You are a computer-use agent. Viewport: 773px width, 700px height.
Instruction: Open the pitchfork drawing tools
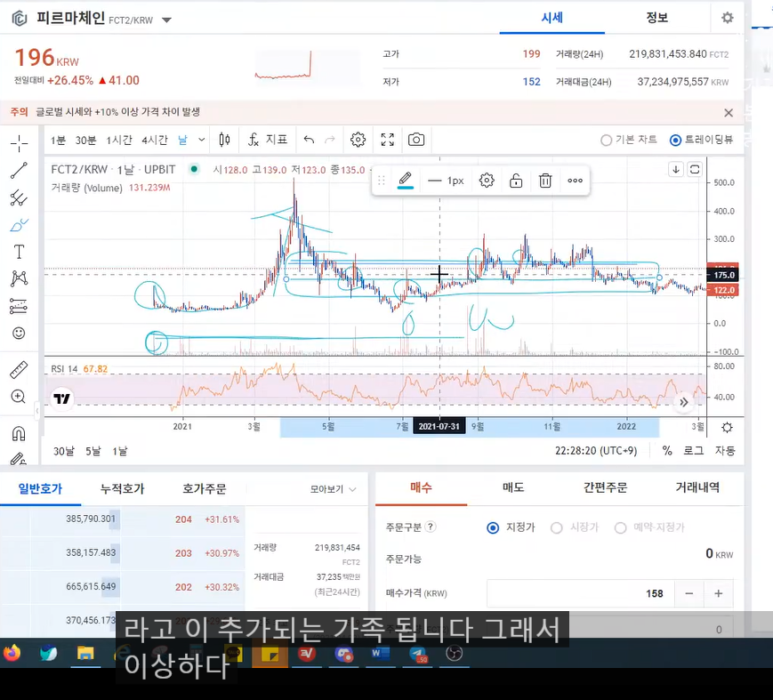19,197
